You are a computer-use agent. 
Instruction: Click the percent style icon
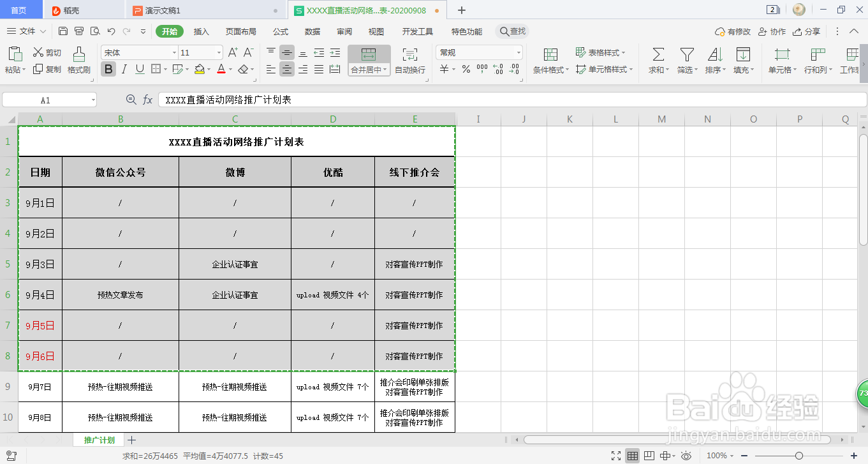(466, 70)
